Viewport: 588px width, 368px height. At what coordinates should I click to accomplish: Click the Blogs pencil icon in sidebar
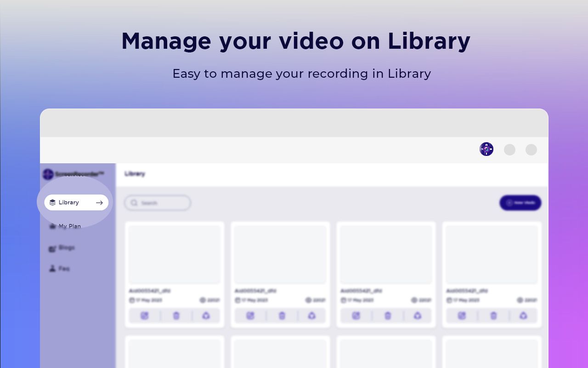52,247
